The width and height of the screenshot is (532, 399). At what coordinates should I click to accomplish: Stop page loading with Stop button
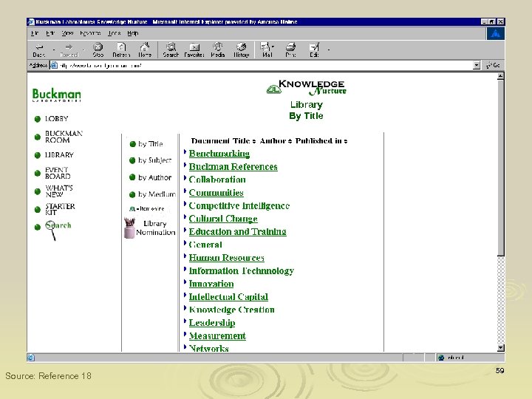(98, 50)
